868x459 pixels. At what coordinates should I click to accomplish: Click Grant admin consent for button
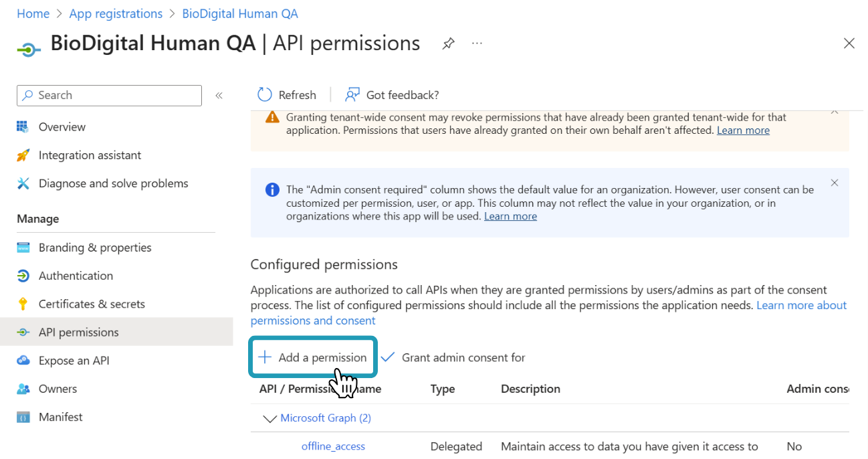(453, 357)
